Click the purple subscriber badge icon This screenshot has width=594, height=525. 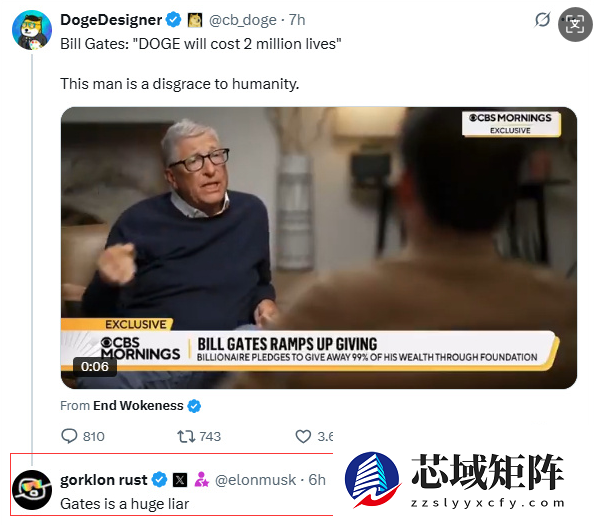(x=202, y=480)
